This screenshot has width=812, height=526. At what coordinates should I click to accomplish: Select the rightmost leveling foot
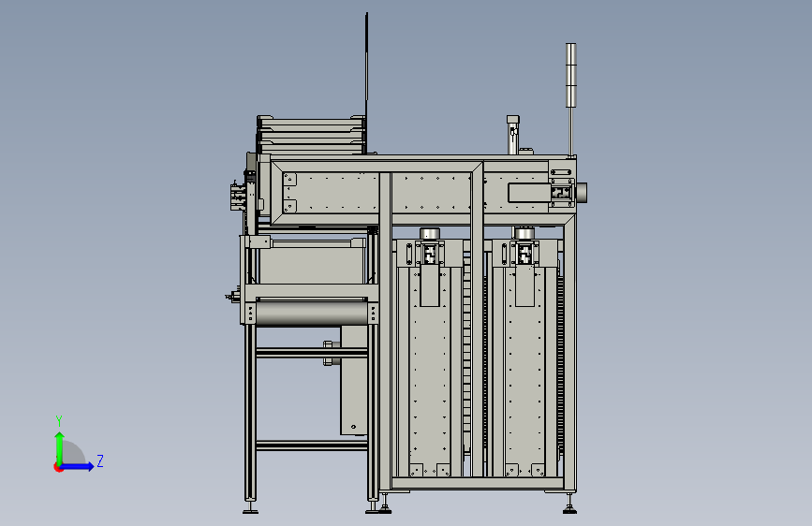(569, 504)
